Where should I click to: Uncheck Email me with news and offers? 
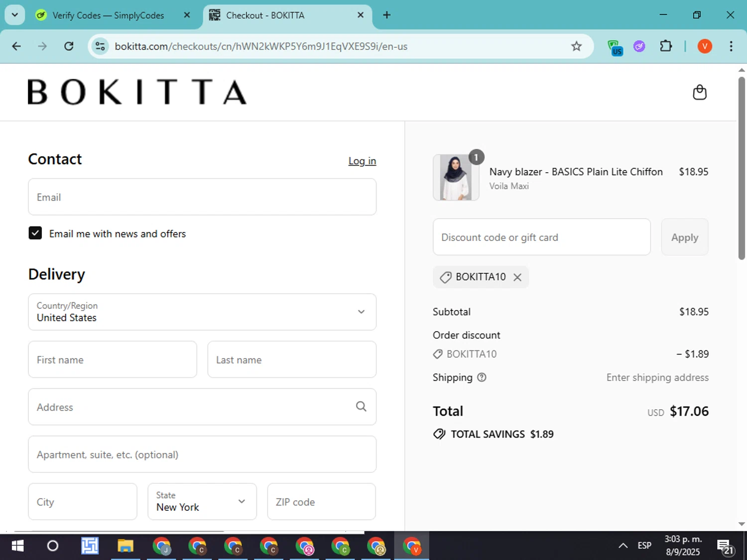(35, 233)
